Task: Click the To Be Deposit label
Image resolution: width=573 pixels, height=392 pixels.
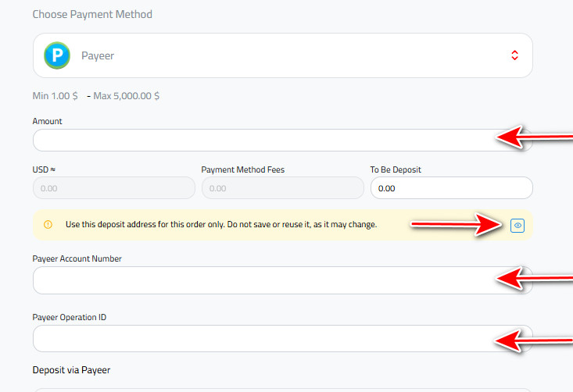Action: tap(396, 169)
